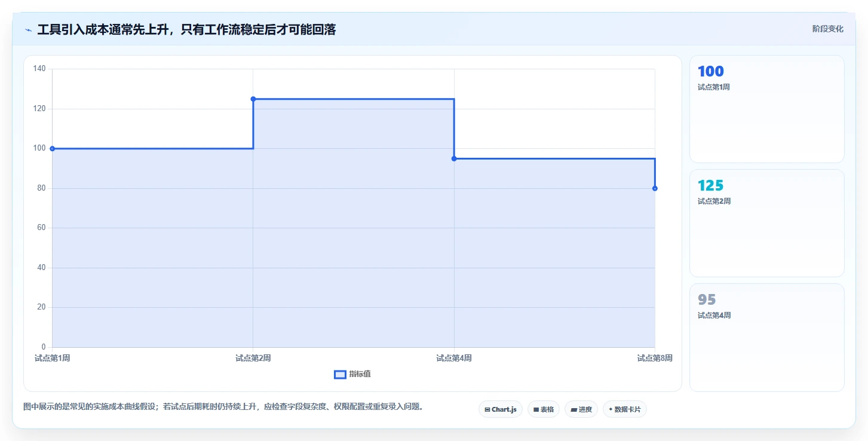
Task: Select the card showing 95 试点第4周
Action: [767, 337]
